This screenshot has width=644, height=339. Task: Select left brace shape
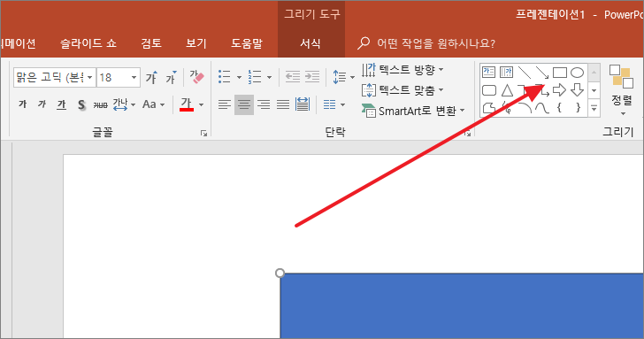pyautogui.click(x=559, y=108)
